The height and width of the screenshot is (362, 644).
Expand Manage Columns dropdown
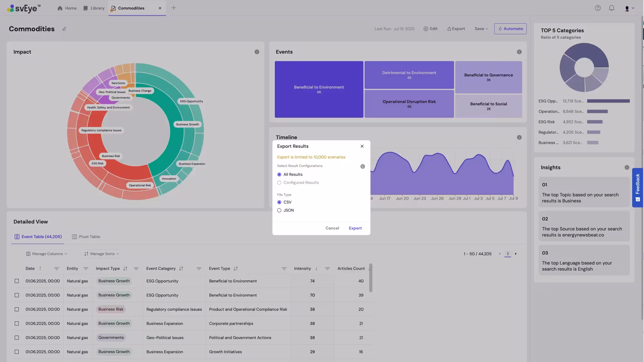click(x=47, y=254)
